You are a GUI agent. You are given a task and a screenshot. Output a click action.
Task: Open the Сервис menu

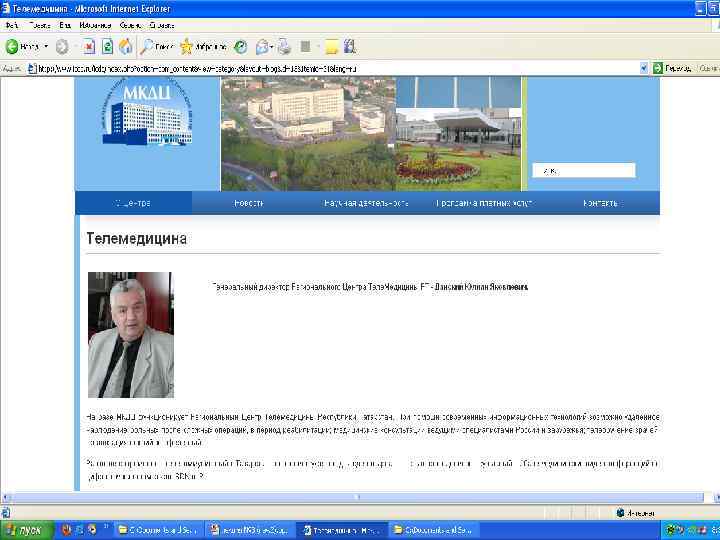(130, 25)
